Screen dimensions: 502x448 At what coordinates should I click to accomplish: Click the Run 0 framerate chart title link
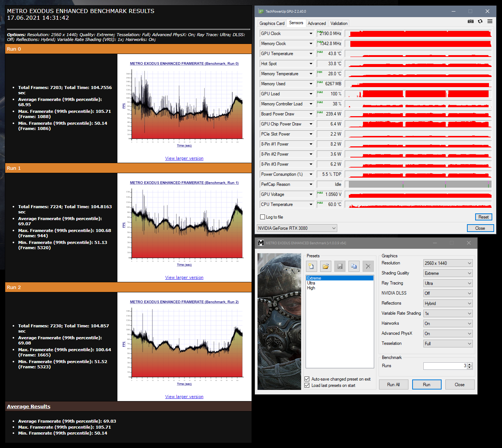tap(184, 64)
